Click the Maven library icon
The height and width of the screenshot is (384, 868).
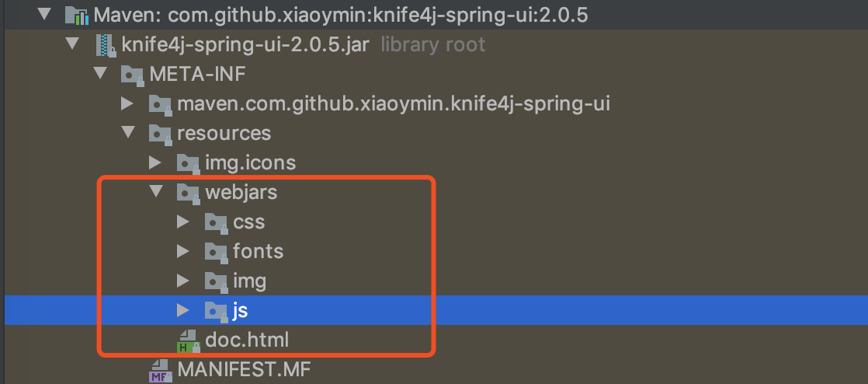[x=78, y=15]
